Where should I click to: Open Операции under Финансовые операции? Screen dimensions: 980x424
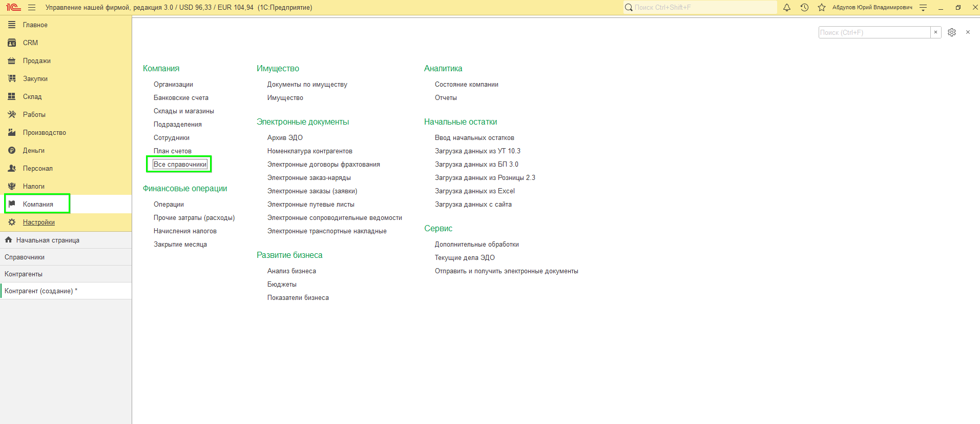pos(169,204)
